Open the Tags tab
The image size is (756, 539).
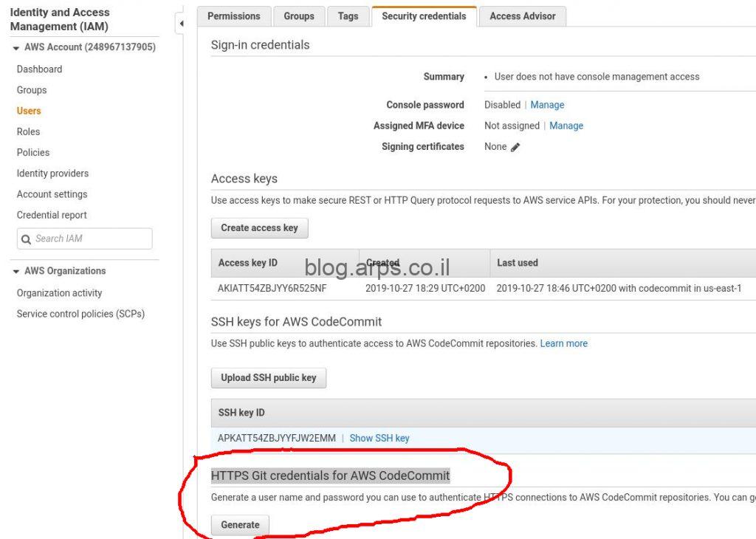pyautogui.click(x=348, y=16)
